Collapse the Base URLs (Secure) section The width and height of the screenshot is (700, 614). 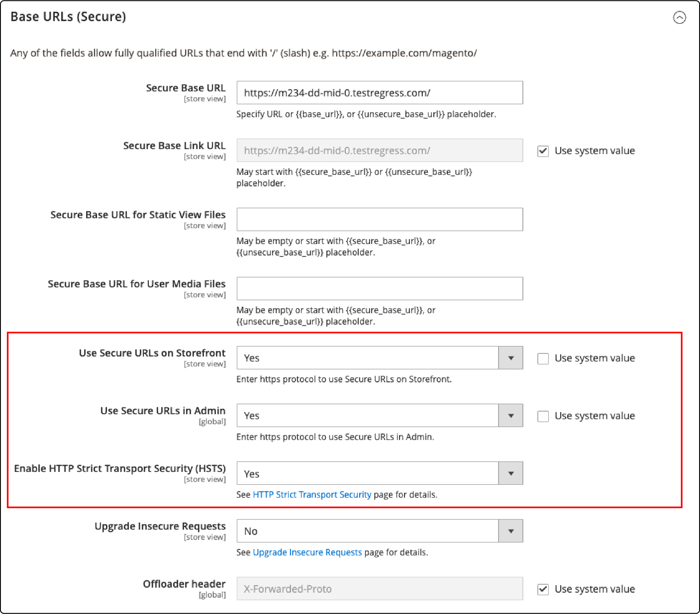(x=679, y=18)
